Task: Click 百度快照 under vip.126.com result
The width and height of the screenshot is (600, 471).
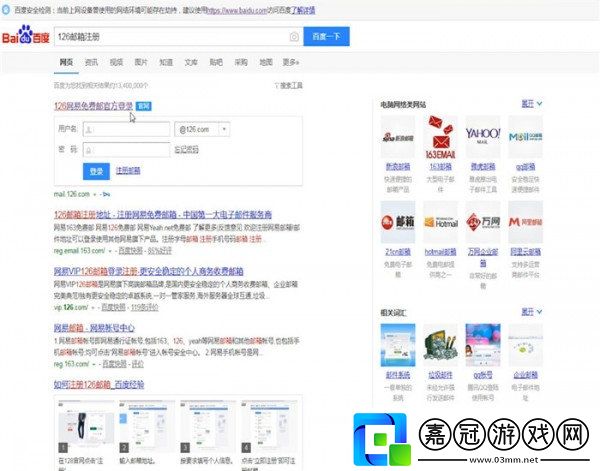Action: [x=113, y=308]
